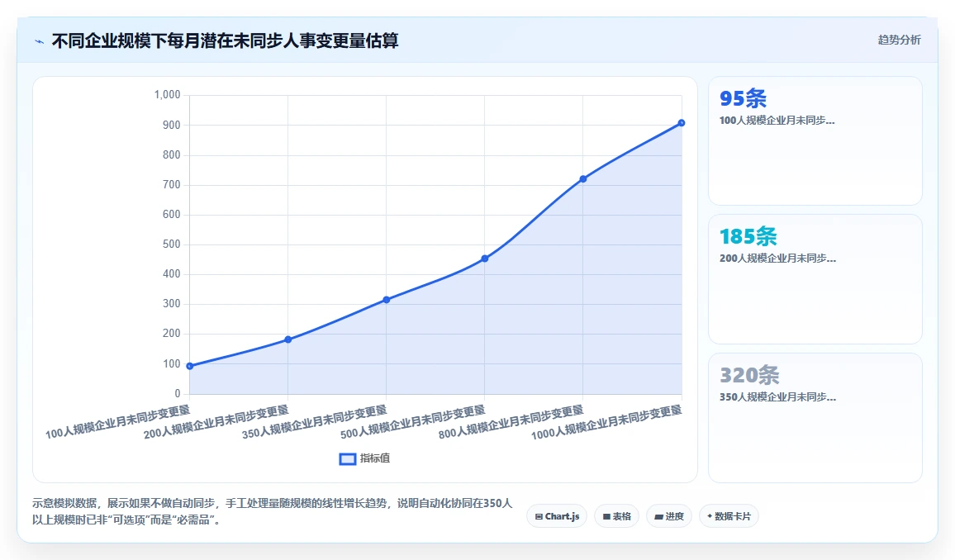
Task: Click the data point for 1000人规模企业
Action: coord(682,123)
